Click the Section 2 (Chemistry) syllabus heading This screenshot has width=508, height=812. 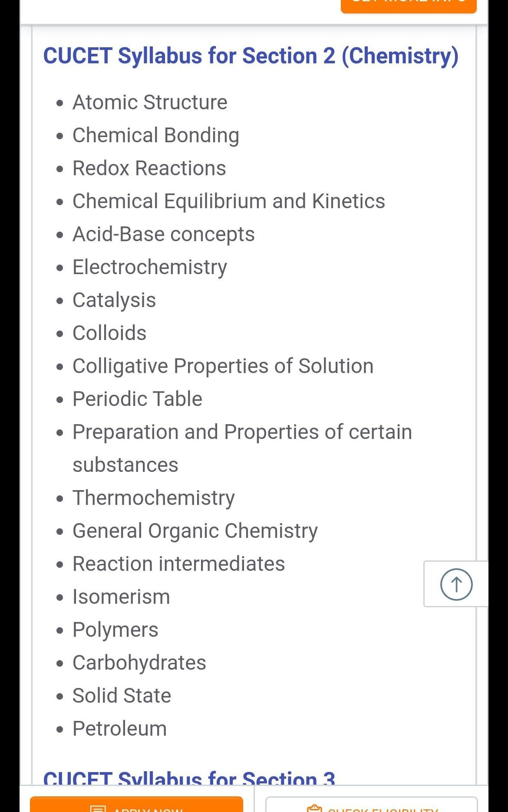point(251,56)
